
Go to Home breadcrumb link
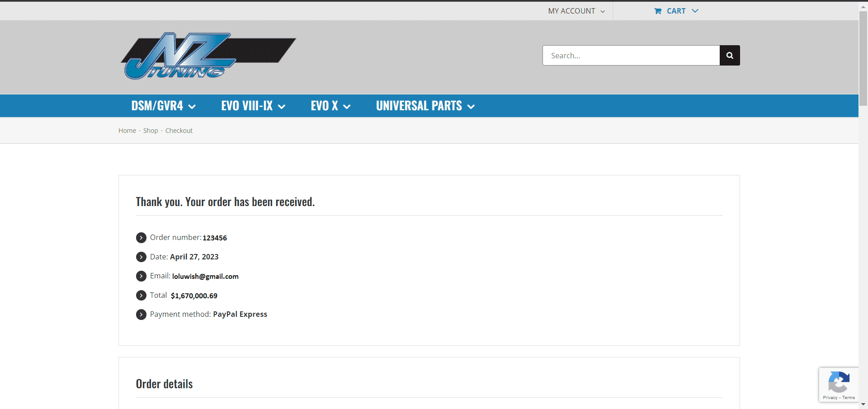pos(127,131)
